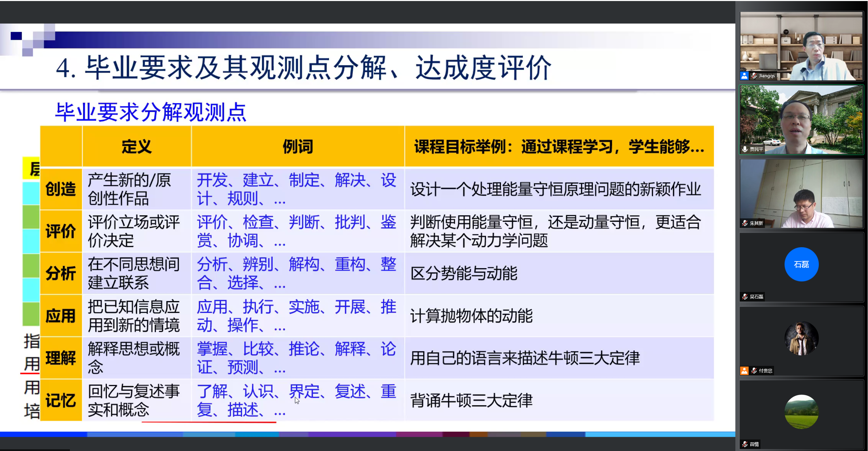Click the landscape avatar in 苗情's tile

click(802, 411)
